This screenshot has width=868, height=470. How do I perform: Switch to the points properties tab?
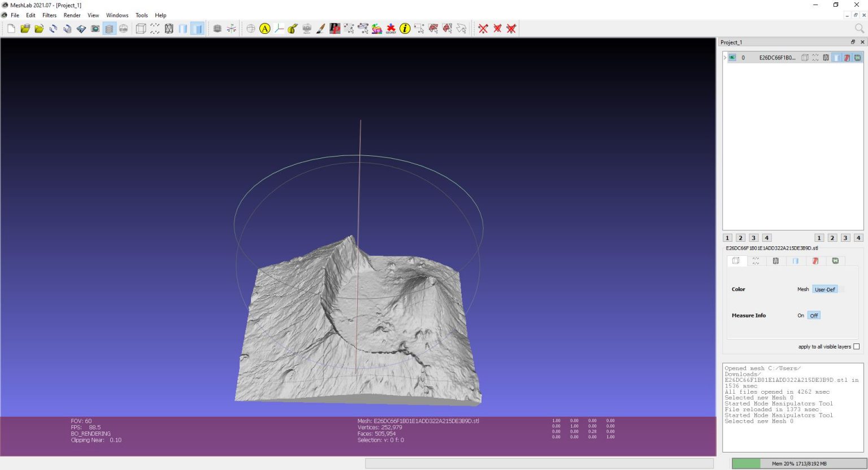coord(756,260)
